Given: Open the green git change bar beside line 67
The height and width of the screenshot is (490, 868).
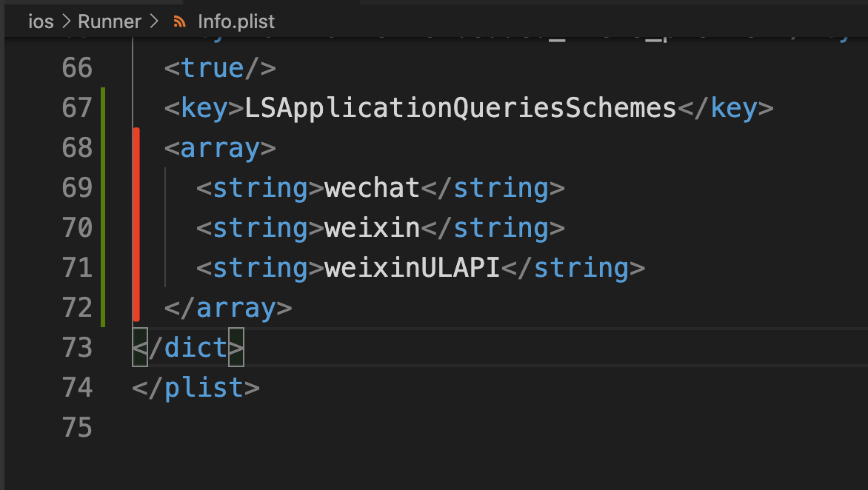Looking at the screenshot, I should 103,108.
